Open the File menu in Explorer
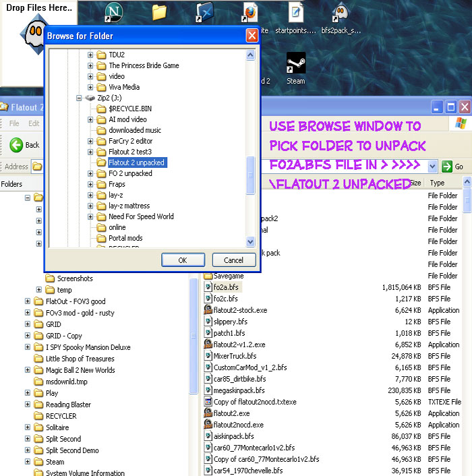 (14, 123)
